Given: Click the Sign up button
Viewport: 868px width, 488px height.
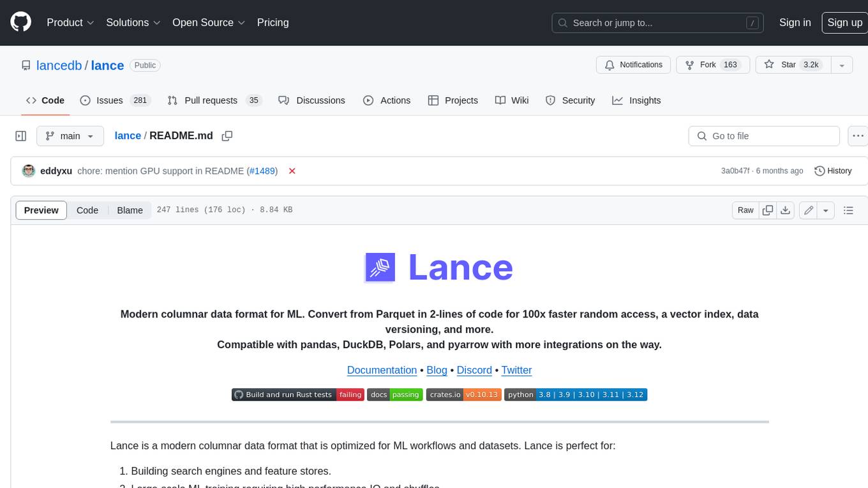Looking at the screenshot, I should tap(844, 22).
